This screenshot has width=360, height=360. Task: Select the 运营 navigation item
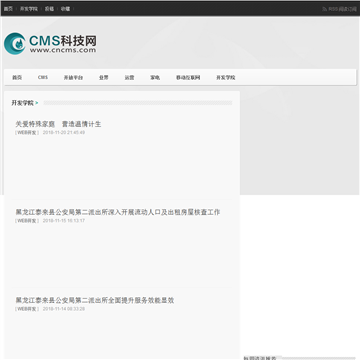tap(129, 78)
